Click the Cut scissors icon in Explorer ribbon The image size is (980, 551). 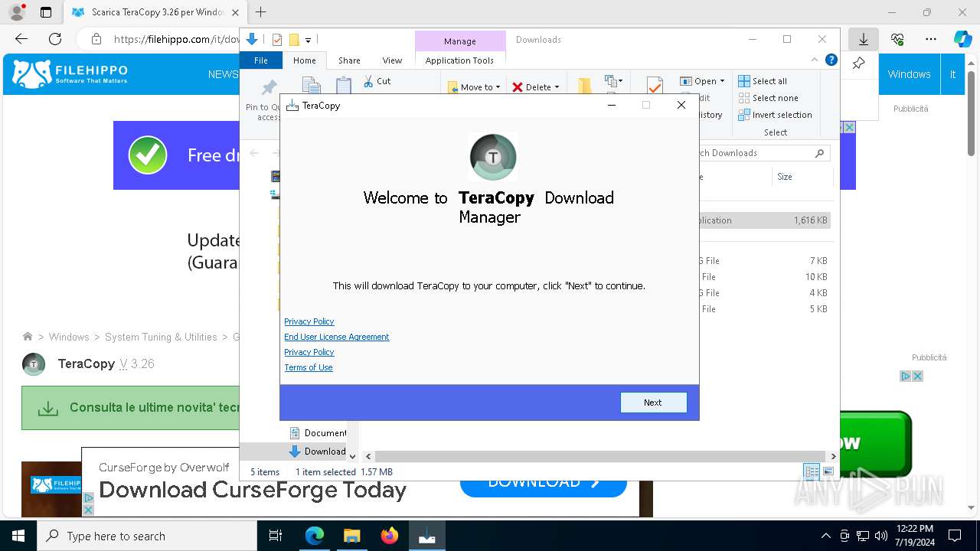click(x=368, y=81)
